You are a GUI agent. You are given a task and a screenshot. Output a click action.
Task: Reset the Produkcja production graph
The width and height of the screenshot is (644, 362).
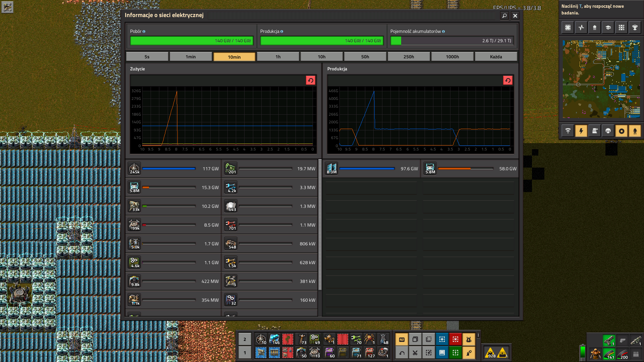click(x=507, y=80)
